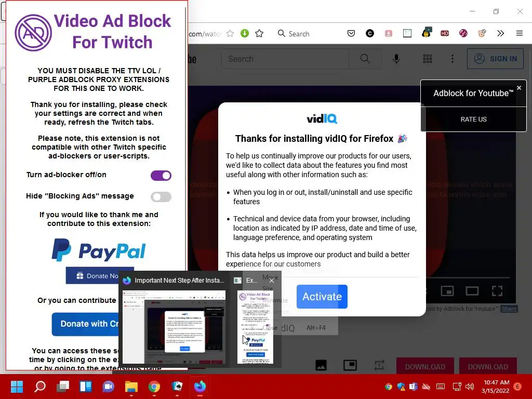
Task: Bookmark this page with the dark star icon
Action: click(259, 33)
